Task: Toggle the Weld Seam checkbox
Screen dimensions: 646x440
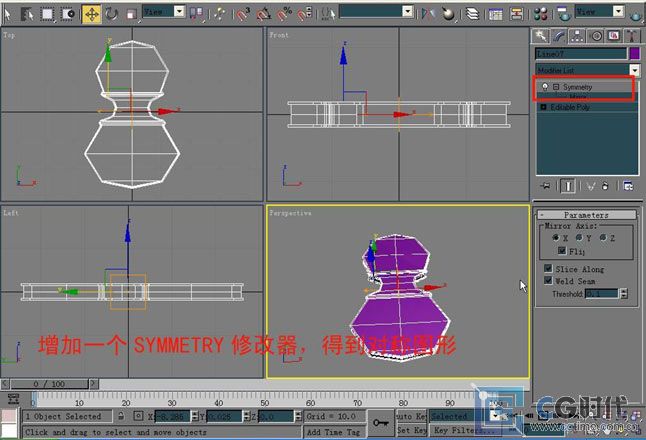Action: point(548,281)
